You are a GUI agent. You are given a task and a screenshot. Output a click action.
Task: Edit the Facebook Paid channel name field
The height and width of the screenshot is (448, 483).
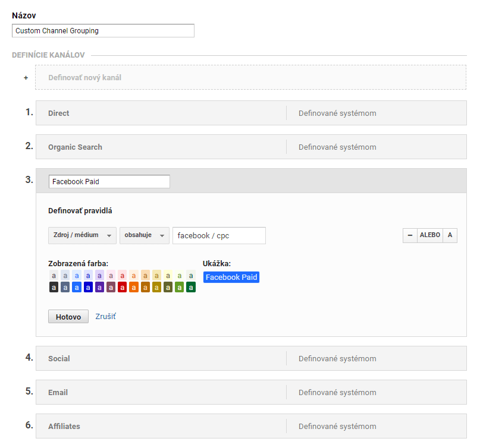click(x=109, y=182)
